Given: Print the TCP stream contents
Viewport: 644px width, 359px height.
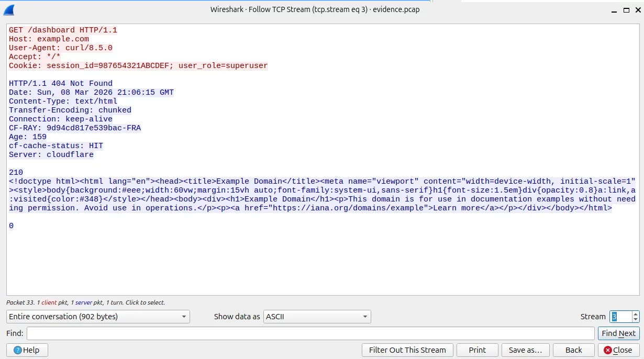Looking at the screenshot, I should pos(477,350).
